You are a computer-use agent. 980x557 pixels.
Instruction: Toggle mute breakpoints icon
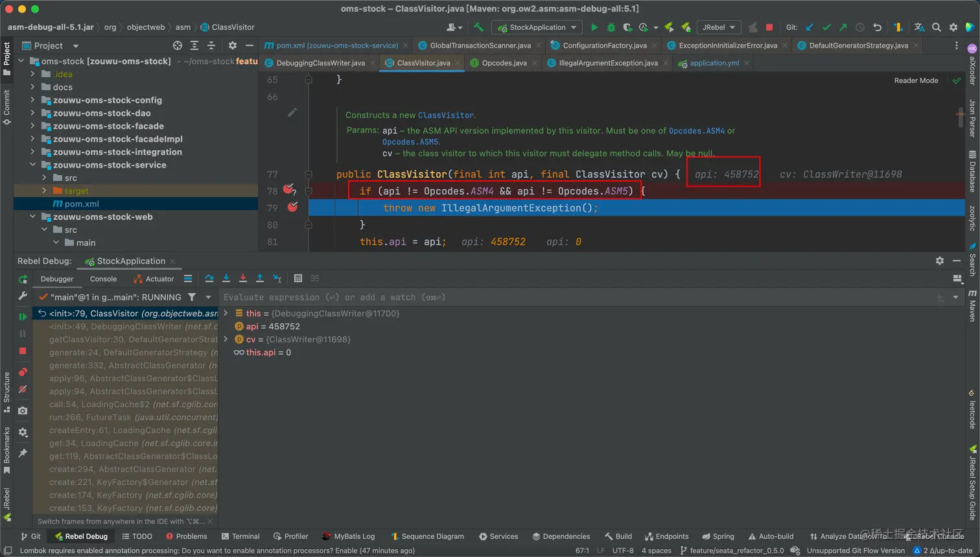[23, 389]
